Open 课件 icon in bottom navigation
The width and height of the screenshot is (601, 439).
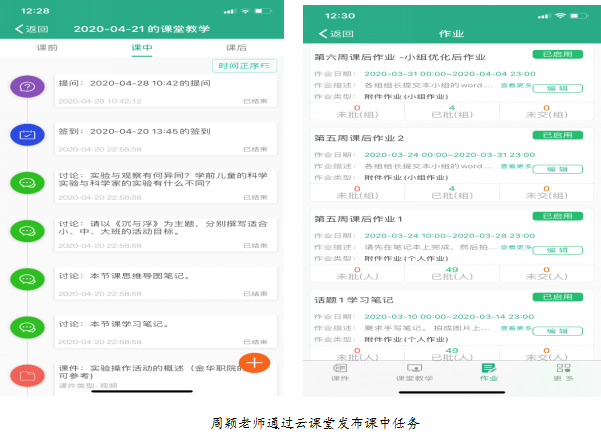tap(340, 370)
